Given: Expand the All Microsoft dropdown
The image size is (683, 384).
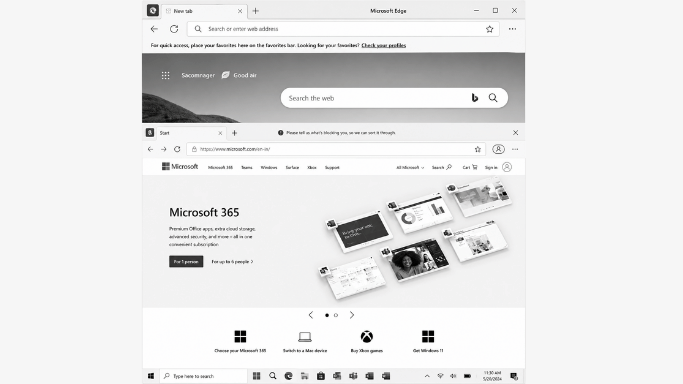Looking at the screenshot, I should click(410, 167).
